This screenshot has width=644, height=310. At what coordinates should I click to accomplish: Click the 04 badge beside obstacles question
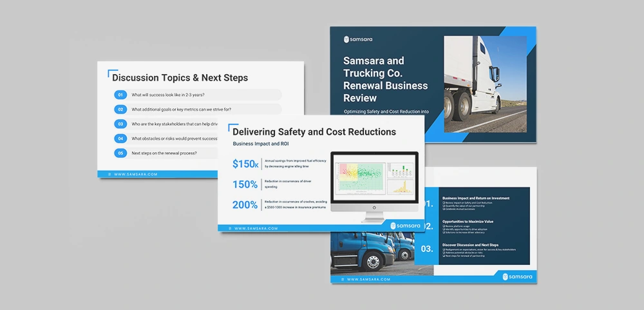[x=120, y=139]
